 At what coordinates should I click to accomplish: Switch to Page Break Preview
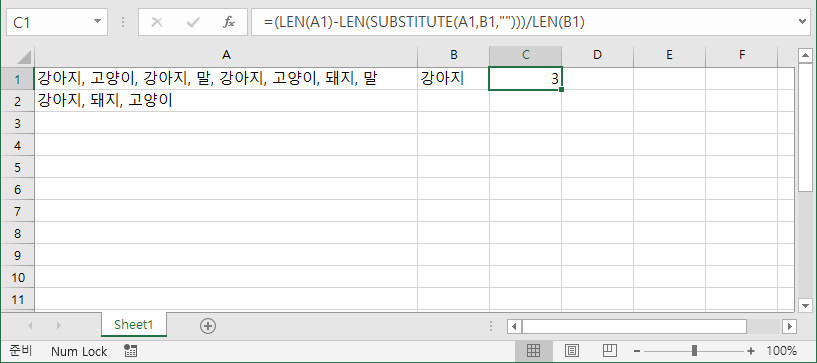(x=610, y=351)
